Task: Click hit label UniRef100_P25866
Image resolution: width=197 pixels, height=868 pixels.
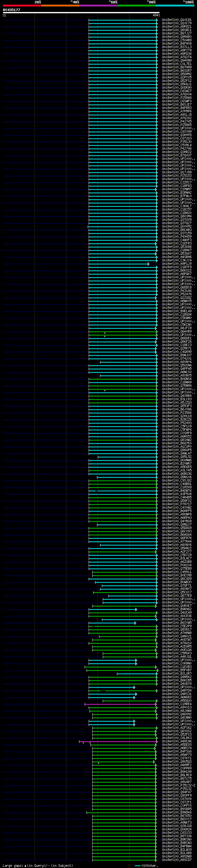Action: coord(176,98)
